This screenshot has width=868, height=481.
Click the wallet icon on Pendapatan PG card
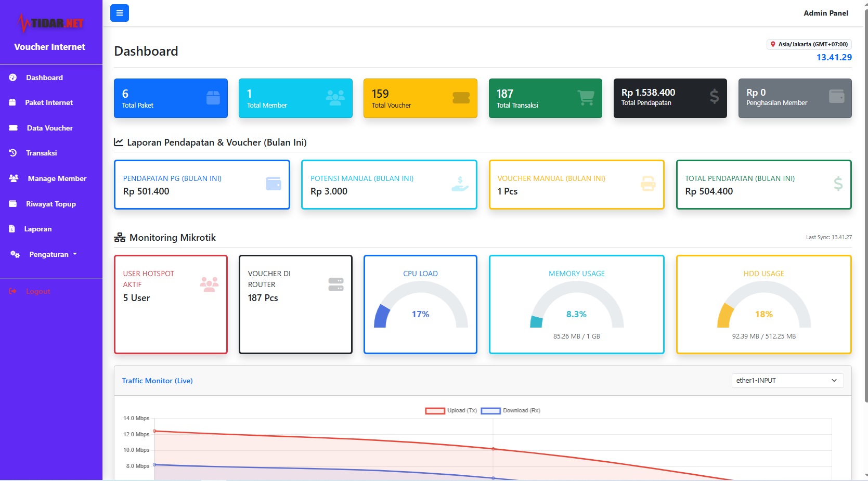274,184
